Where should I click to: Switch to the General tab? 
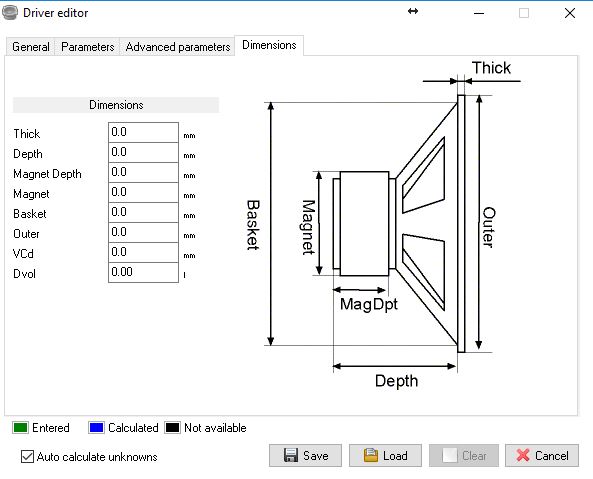(31, 47)
